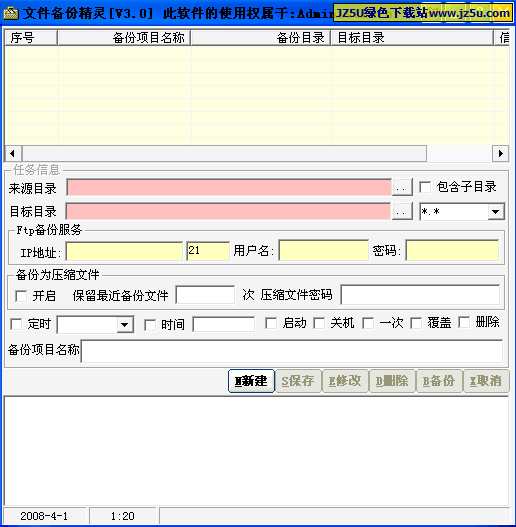516x527 pixels.
Task: Open the *.* file filter dropdown
Action: tap(495, 212)
